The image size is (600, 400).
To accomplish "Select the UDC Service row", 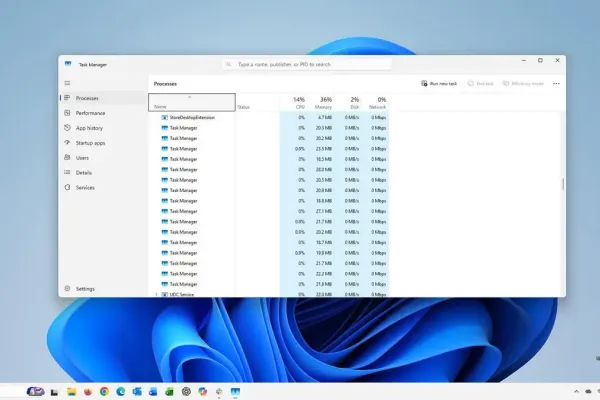I will pos(268,294).
